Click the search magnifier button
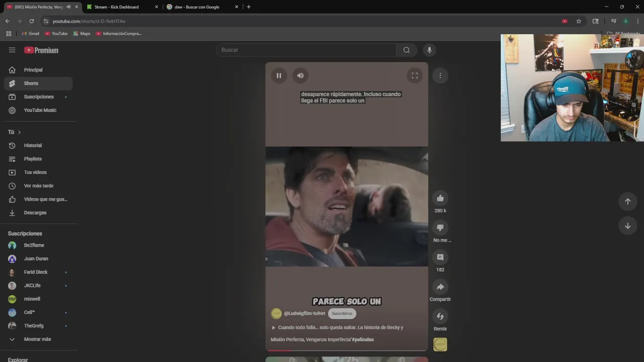This screenshot has height=362, width=644. pyautogui.click(x=407, y=50)
